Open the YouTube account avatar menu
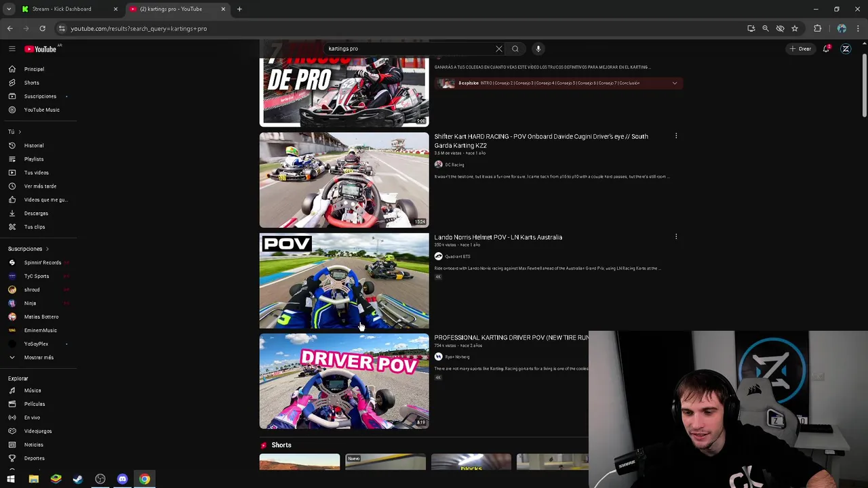Screen dimensions: 868x488 tap(846, 49)
